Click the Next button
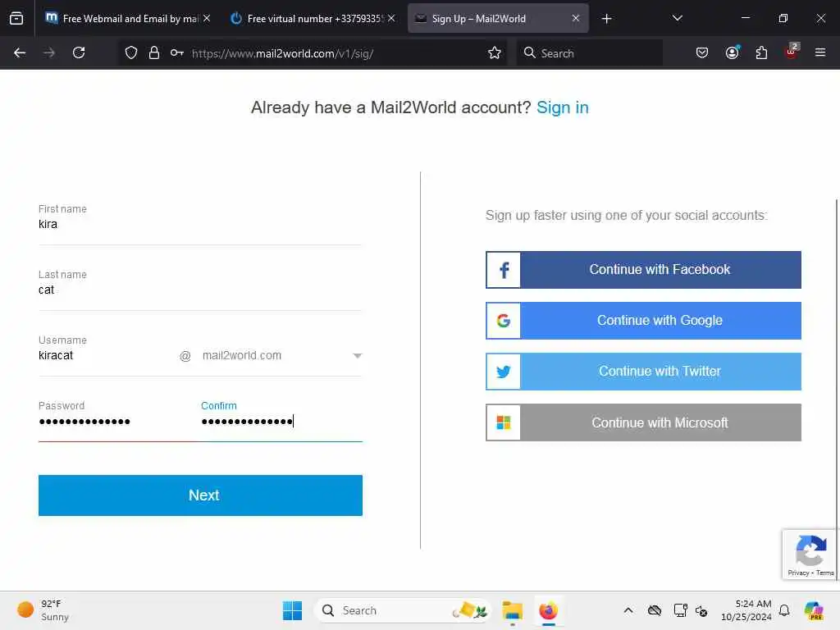 [x=200, y=495]
